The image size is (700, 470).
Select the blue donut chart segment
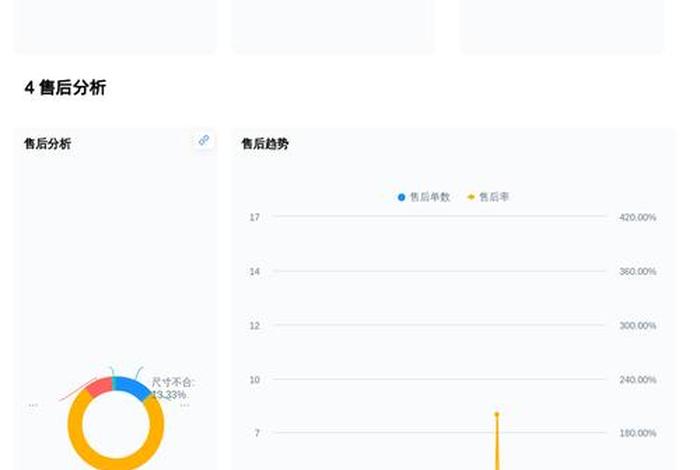[131, 387]
